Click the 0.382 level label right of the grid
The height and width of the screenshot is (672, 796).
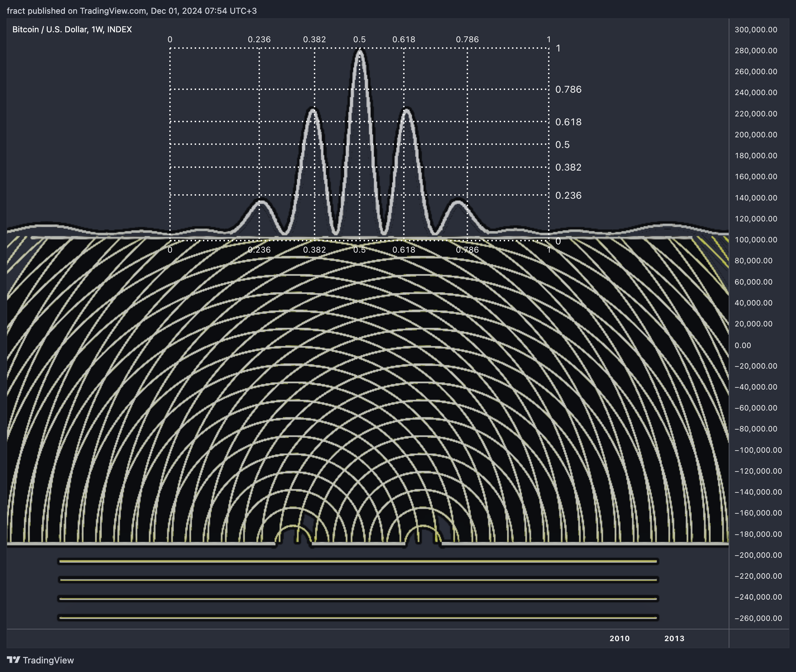pos(568,167)
